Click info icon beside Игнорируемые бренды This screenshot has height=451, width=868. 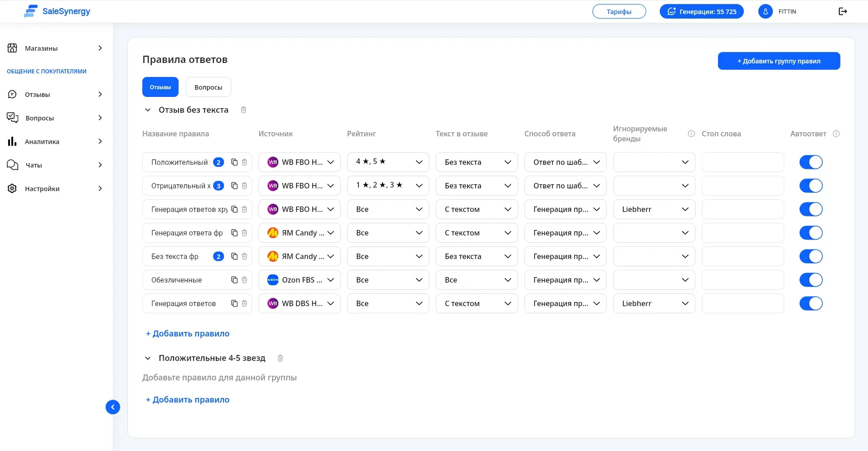(x=691, y=134)
